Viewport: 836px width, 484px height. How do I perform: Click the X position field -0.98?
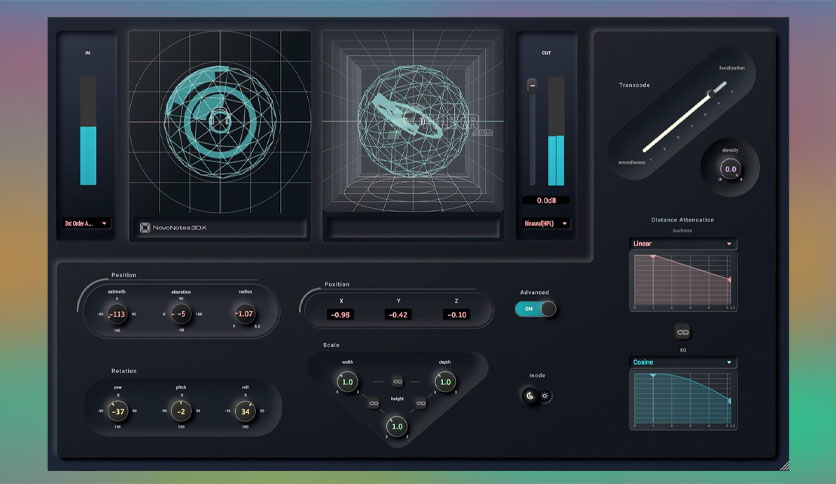[x=340, y=315]
